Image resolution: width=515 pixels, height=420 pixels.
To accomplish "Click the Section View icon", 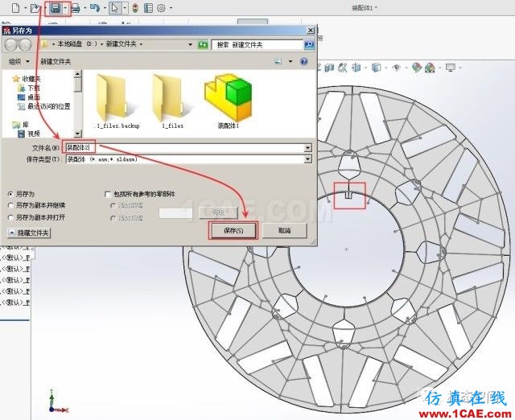I will click(x=329, y=68).
